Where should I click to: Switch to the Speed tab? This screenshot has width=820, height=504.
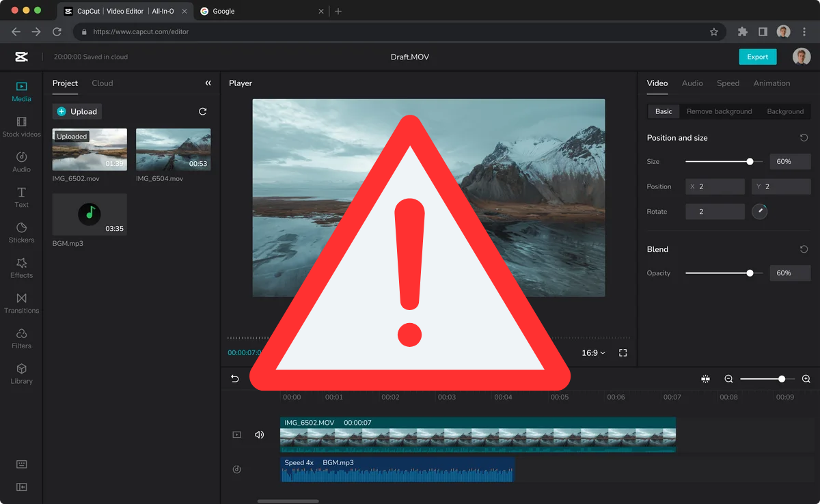tap(728, 83)
